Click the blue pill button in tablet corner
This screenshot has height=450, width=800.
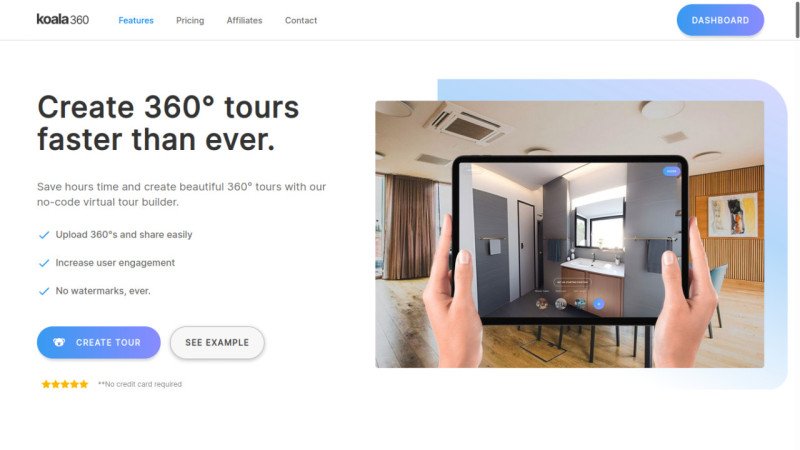[671, 171]
